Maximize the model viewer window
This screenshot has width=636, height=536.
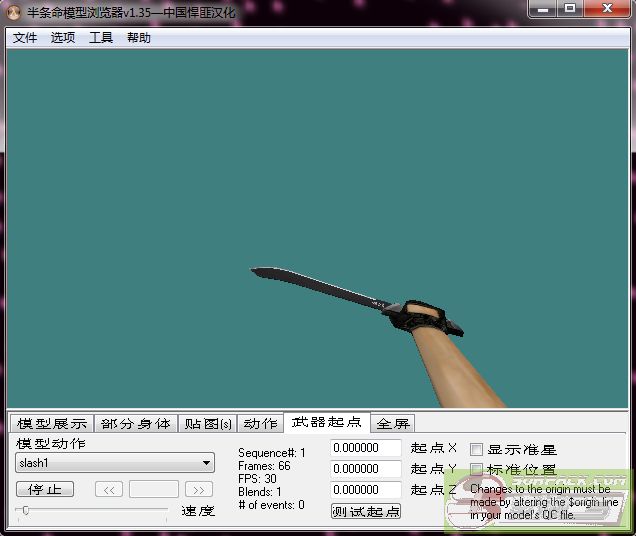[x=570, y=9]
